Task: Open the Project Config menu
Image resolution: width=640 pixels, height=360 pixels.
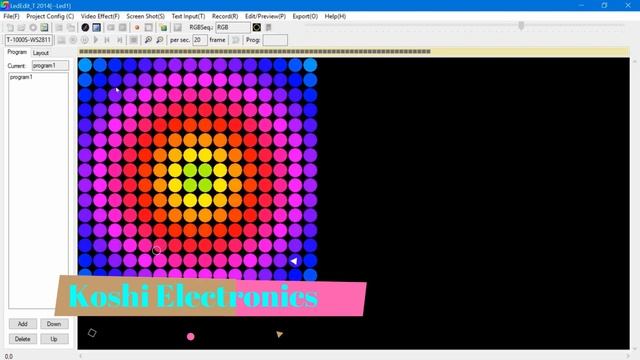Action: [x=50, y=16]
